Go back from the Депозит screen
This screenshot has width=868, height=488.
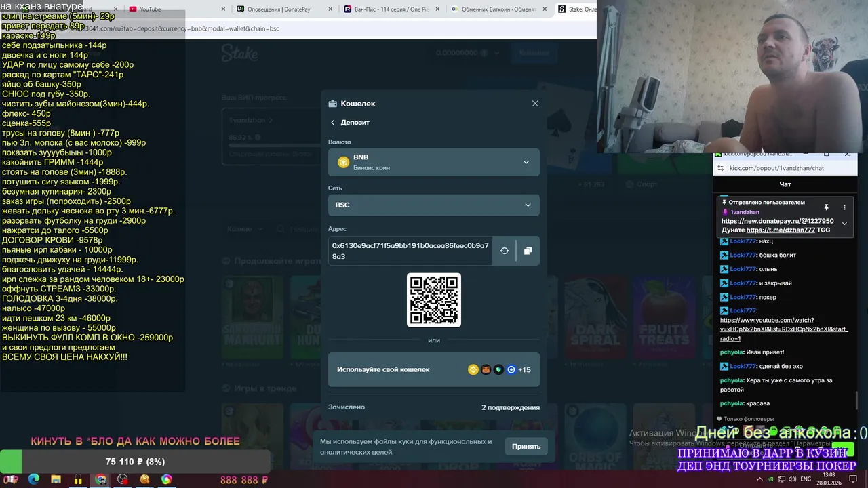coord(333,123)
